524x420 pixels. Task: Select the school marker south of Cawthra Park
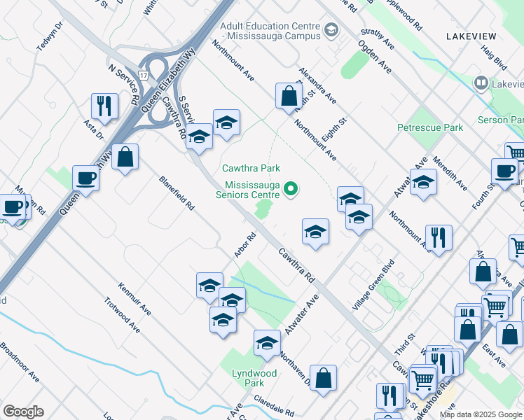point(315,232)
